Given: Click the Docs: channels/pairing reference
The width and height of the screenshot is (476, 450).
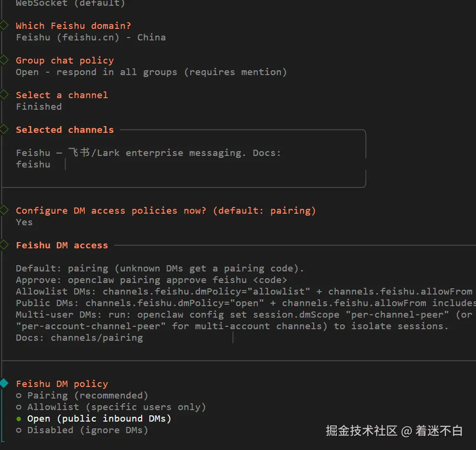Looking at the screenshot, I should pyautogui.click(x=79, y=337).
